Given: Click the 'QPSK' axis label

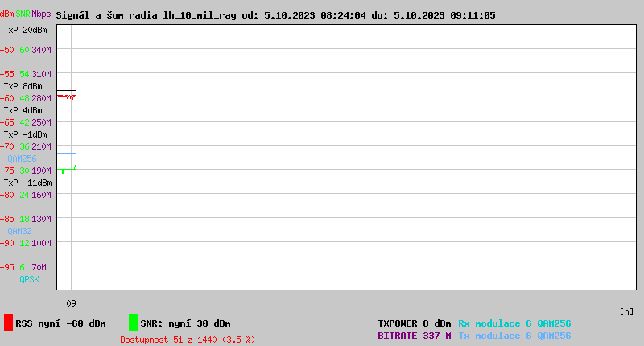Looking at the screenshot, I should pyautogui.click(x=29, y=279).
